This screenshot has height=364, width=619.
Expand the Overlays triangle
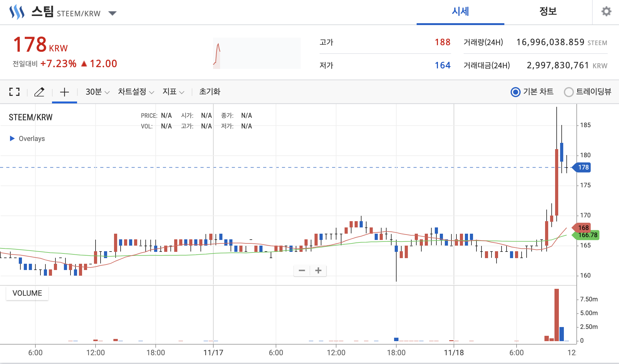(12, 138)
